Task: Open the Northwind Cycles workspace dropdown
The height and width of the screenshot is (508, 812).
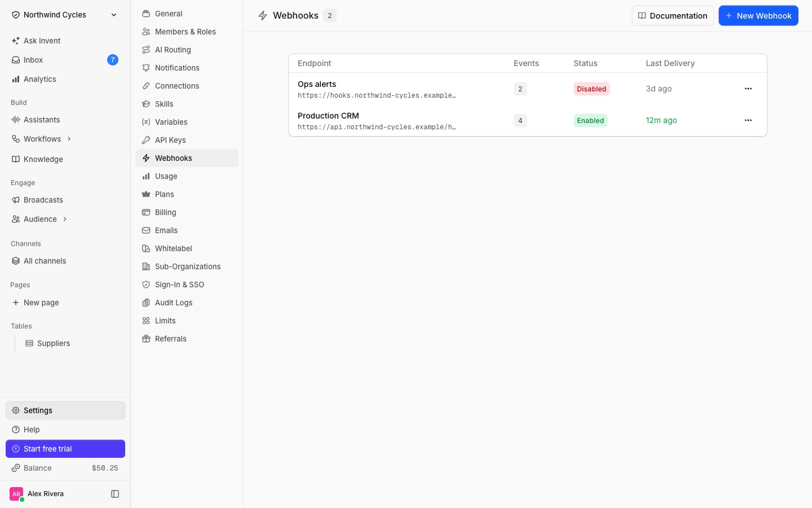Action: (x=65, y=15)
